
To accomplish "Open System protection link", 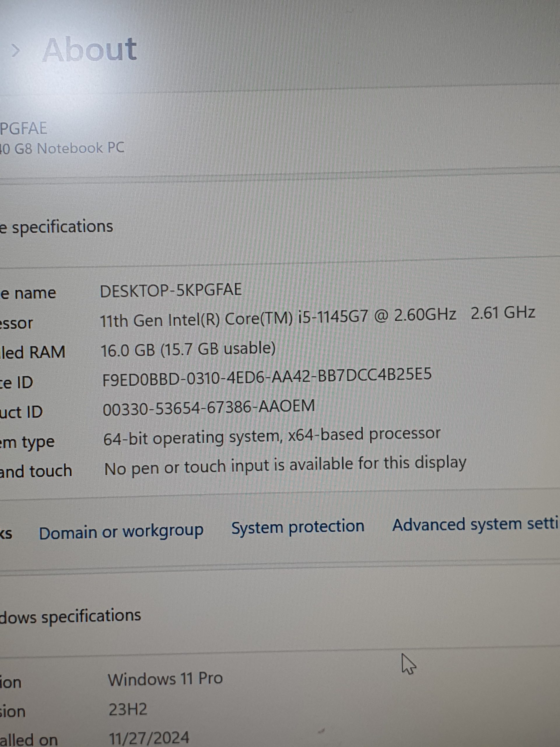I will (x=297, y=527).
